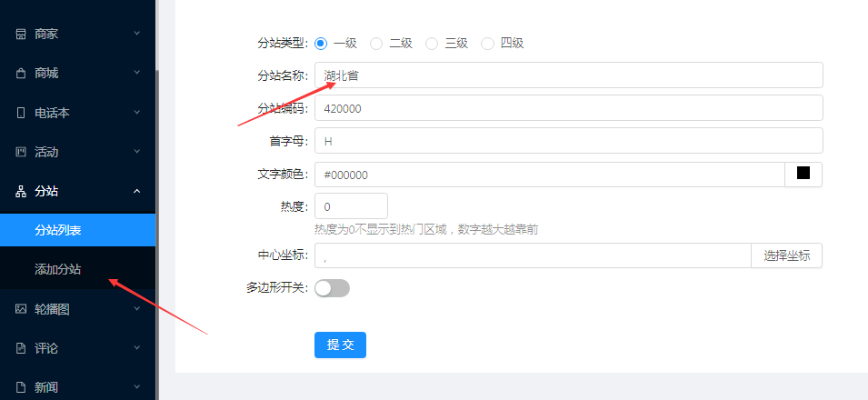Expand the 评论 menu chevron
Screen dimensions: 868x400
136,348
